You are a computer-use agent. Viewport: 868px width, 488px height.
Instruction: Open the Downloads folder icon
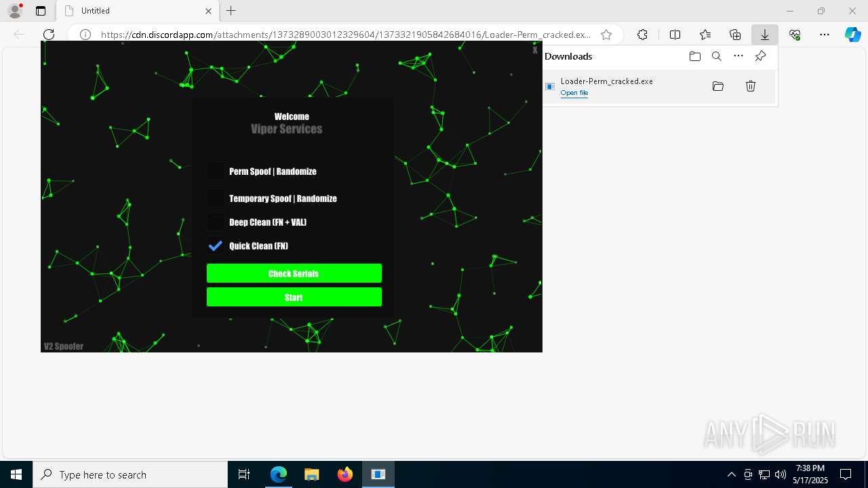tap(695, 56)
